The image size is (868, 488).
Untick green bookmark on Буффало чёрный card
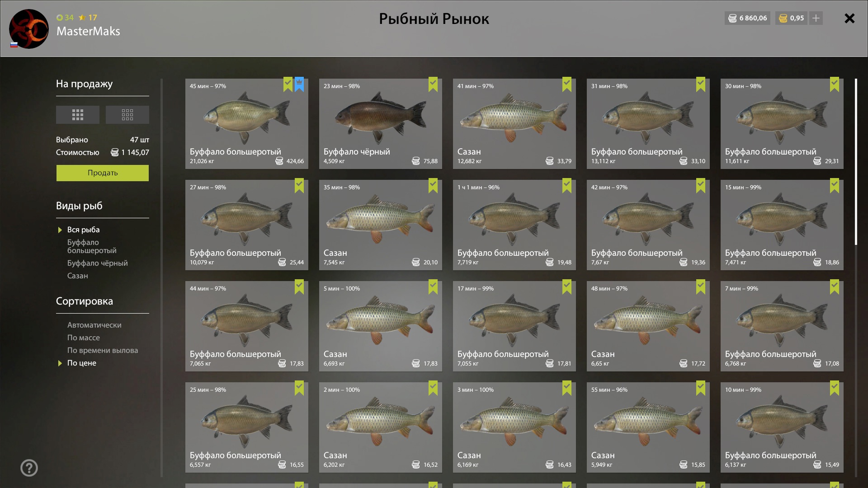coord(433,84)
